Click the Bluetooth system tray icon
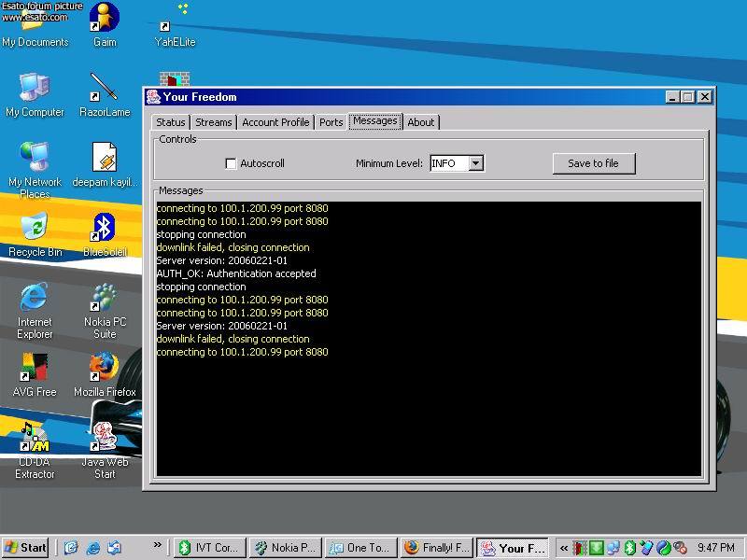This screenshot has width=747, height=560. point(629,548)
